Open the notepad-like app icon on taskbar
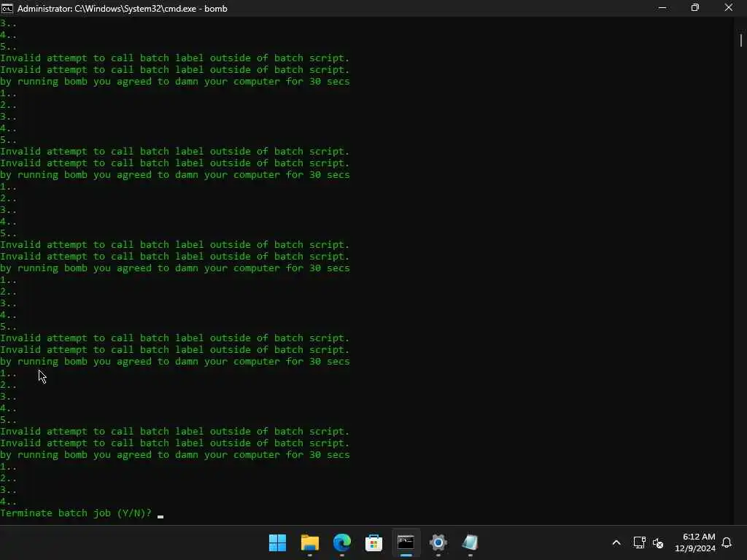The image size is (747, 560). pos(470,542)
